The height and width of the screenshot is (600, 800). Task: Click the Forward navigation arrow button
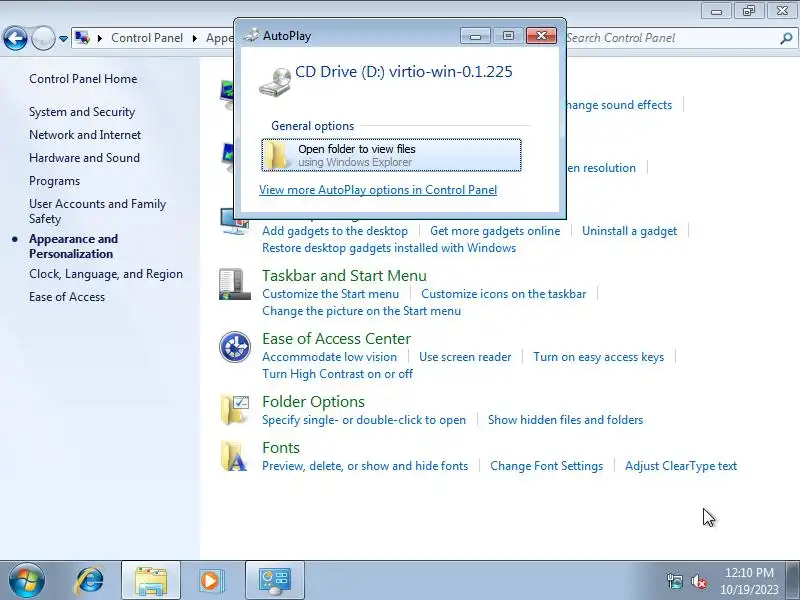click(43, 38)
